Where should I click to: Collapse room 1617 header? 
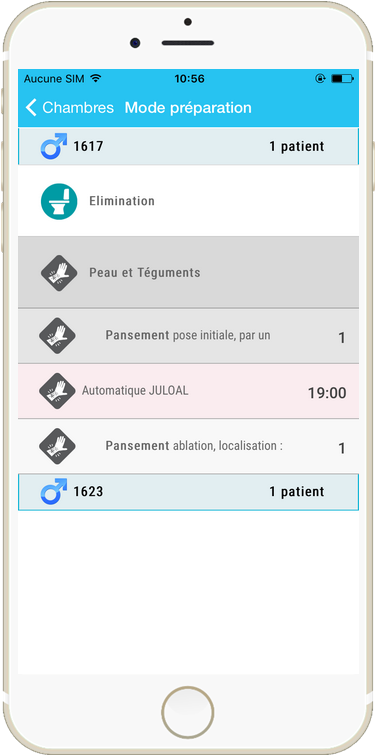[188, 146]
